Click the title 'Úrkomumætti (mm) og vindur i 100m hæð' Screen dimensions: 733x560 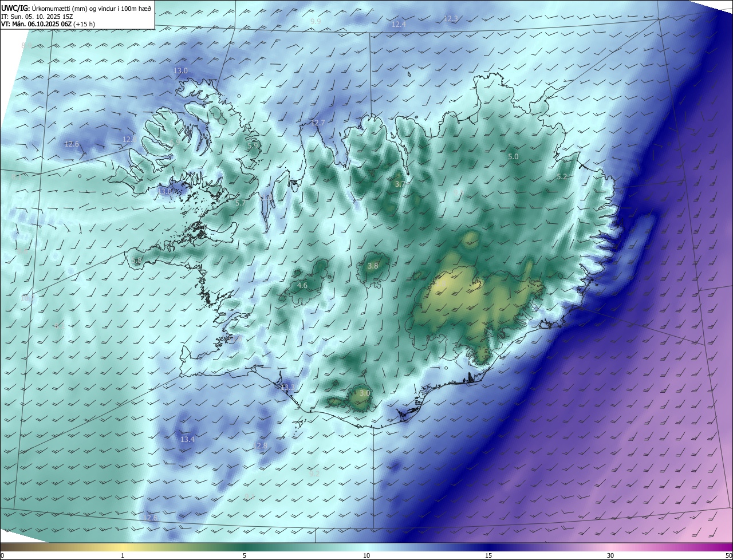click(x=91, y=8)
